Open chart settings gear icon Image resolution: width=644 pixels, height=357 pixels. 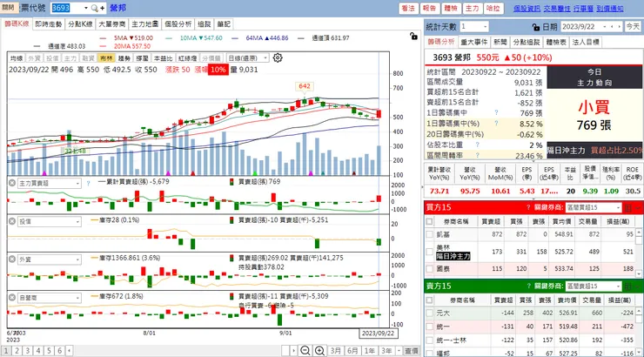(278, 58)
